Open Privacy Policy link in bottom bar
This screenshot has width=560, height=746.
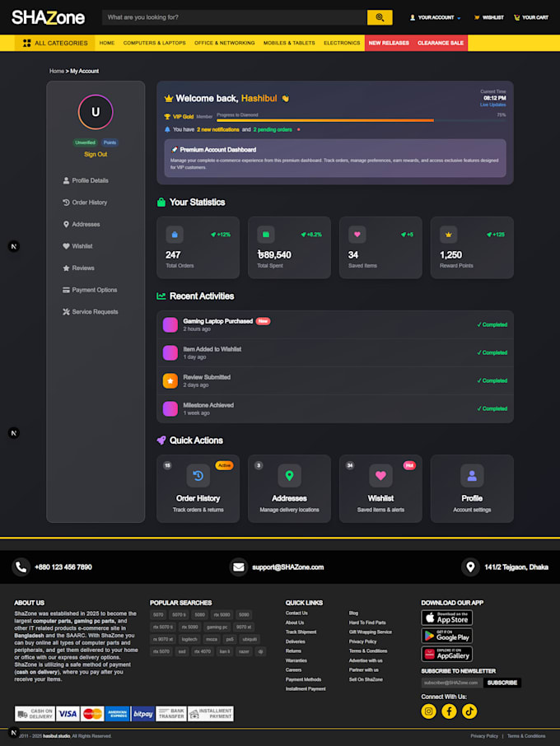pyautogui.click(x=484, y=736)
